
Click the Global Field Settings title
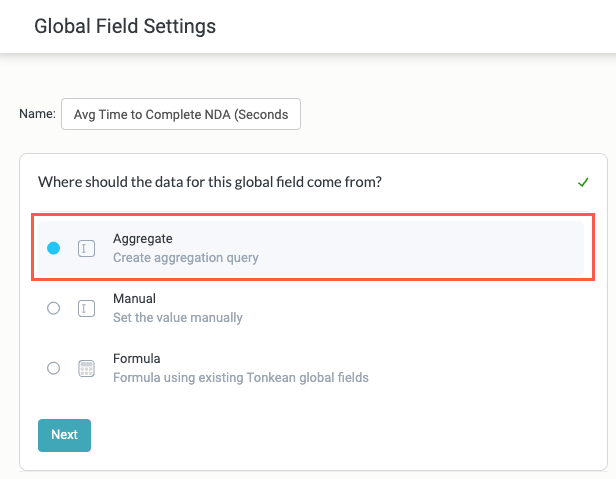click(125, 26)
